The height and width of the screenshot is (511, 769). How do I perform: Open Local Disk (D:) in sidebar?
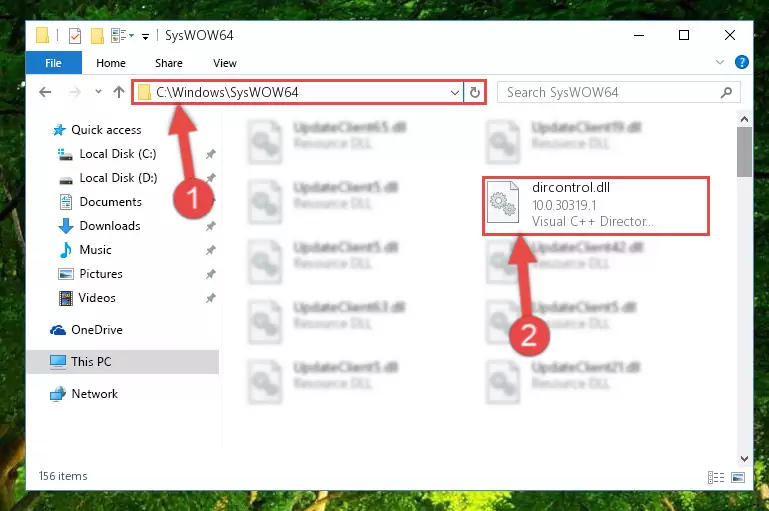tap(118, 178)
